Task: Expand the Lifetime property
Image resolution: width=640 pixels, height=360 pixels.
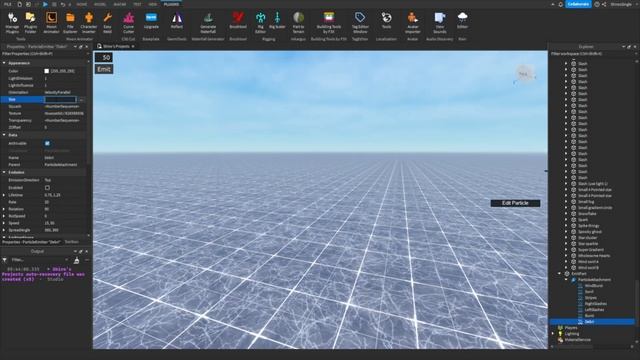Action: pos(4,195)
